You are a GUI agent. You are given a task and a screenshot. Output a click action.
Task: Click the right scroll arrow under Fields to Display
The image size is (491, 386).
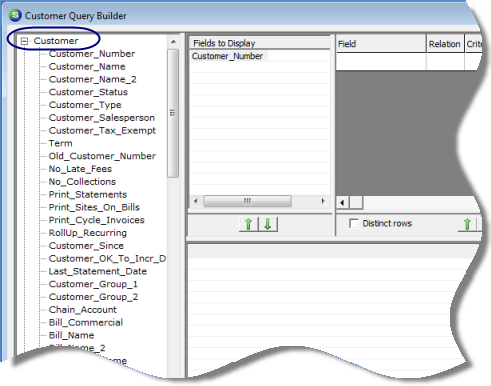pyautogui.click(x=323, y=201)
